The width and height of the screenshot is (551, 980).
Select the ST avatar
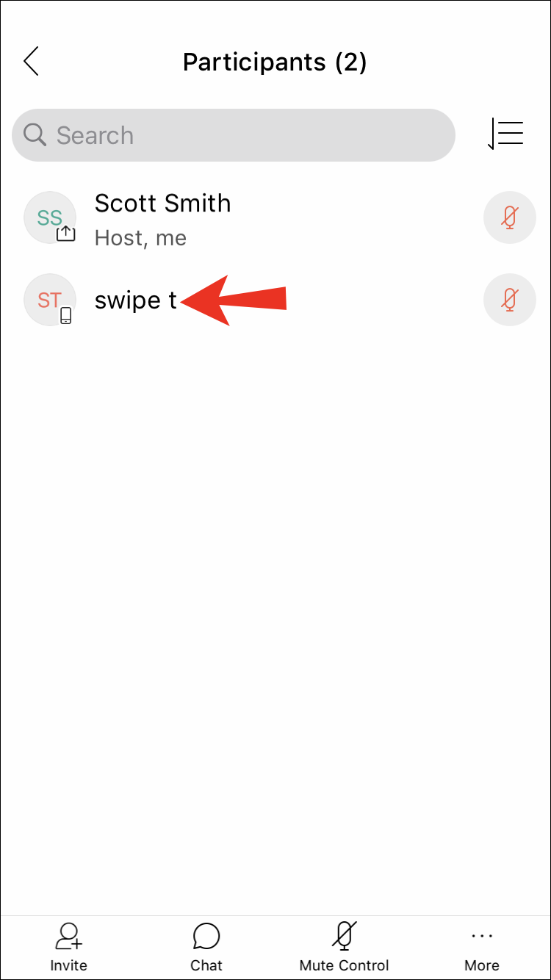tap(50, 300)
